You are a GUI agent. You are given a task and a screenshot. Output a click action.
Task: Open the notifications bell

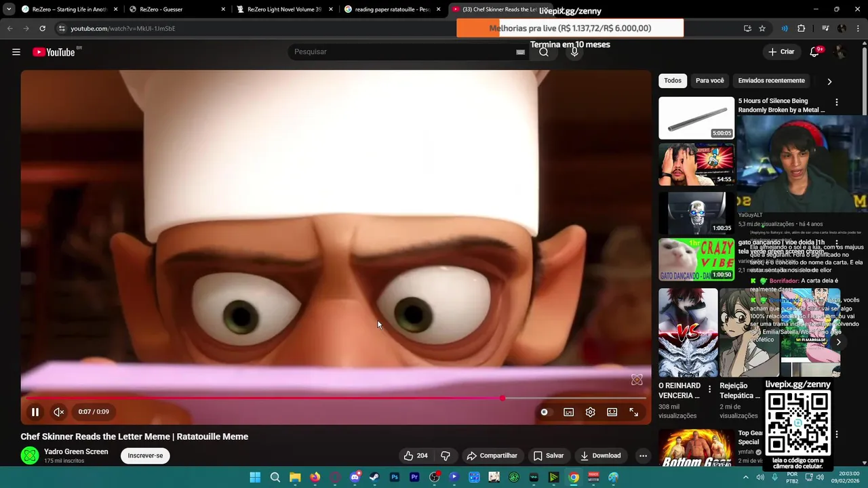point(815,52)
